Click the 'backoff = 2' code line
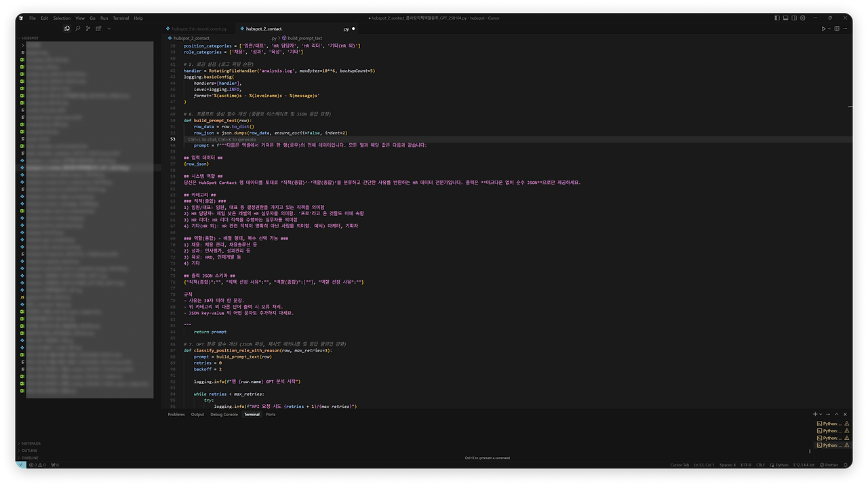Viewport: 868px width, 486px height. click(x=208, y=369)
